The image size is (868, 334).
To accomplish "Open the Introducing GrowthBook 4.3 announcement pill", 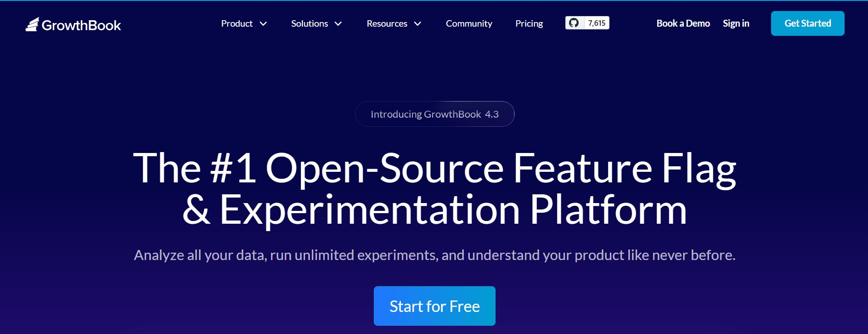I will (x=434, y=114).
